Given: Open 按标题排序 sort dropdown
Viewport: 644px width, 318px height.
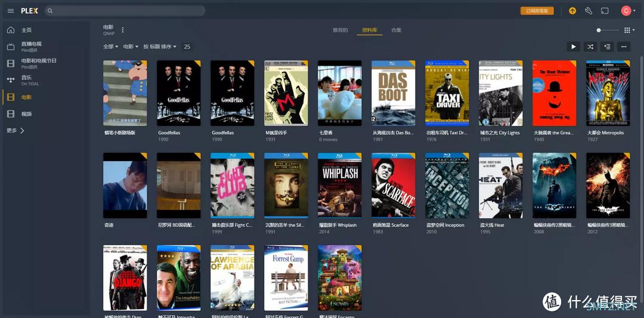Looking at the screenshot, I should coord(160,47).
